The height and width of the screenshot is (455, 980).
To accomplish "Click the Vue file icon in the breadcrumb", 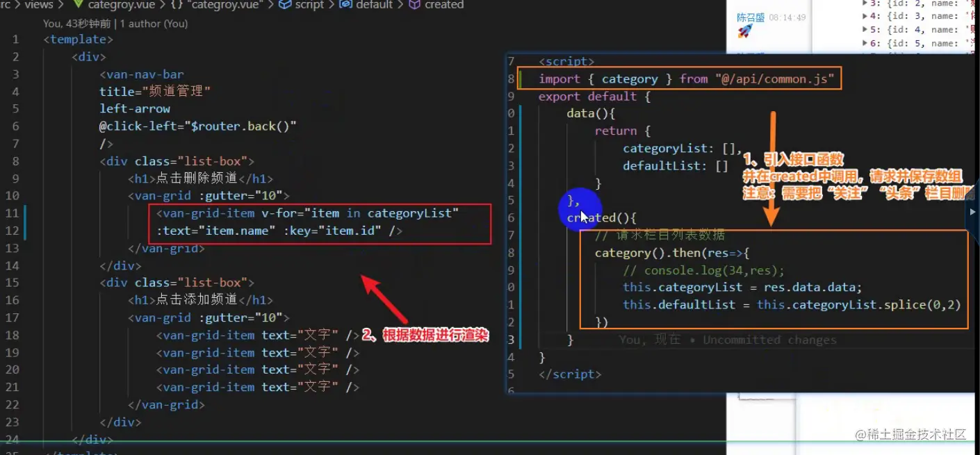I will click(x=78, y=4).
